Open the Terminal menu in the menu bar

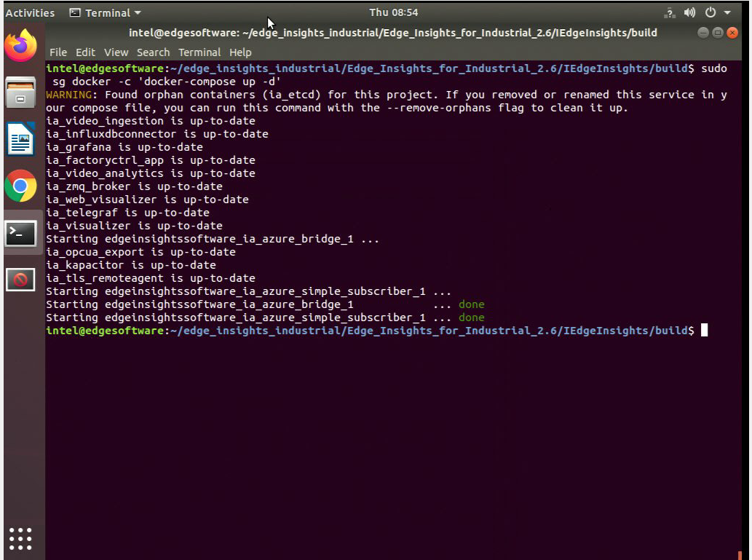(199, 52)
